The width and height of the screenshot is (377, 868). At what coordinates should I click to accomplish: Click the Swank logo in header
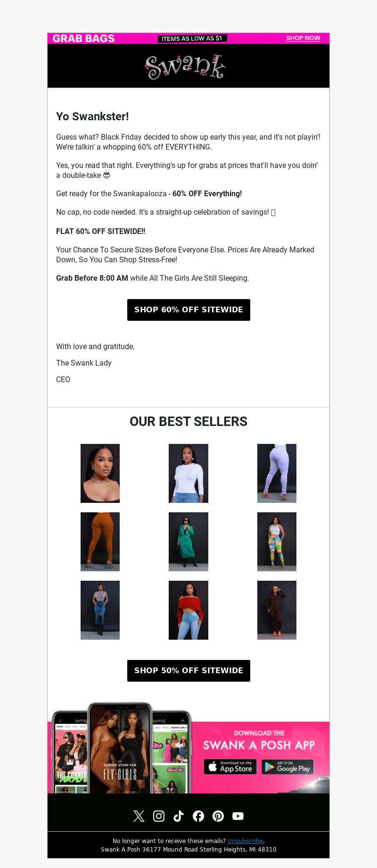coord(185,67)
